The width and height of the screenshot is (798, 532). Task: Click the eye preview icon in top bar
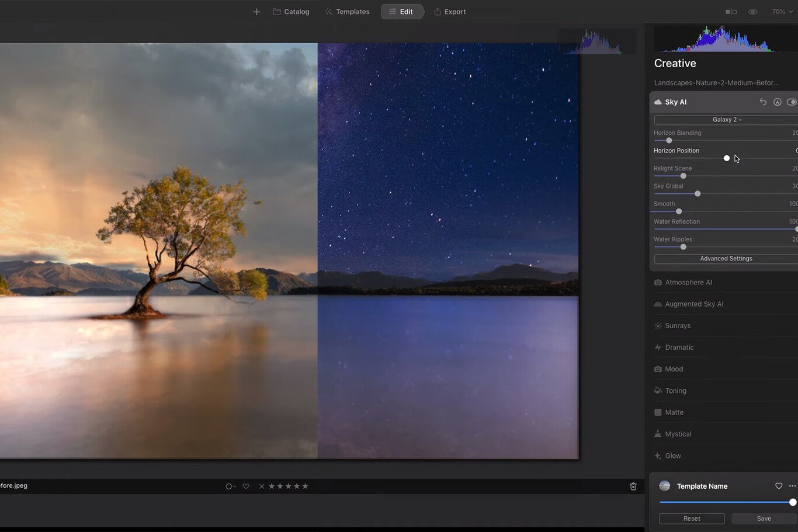[x=753, y=12]
